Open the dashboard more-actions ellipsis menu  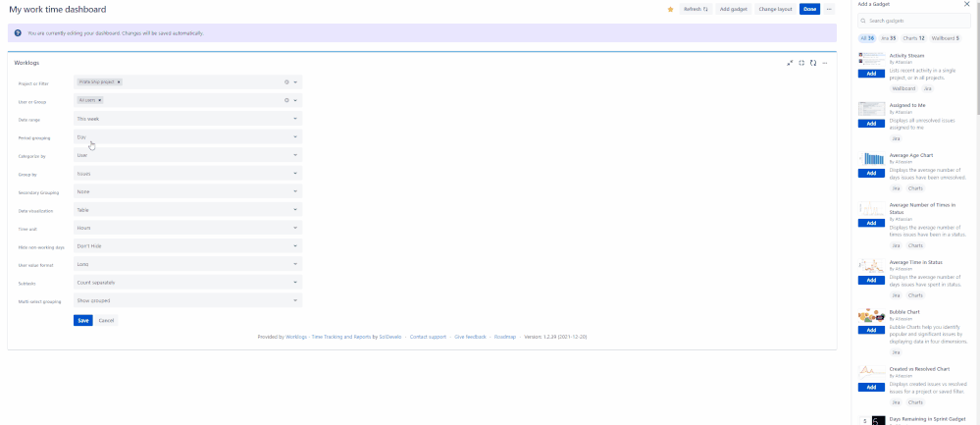point(829,10)
